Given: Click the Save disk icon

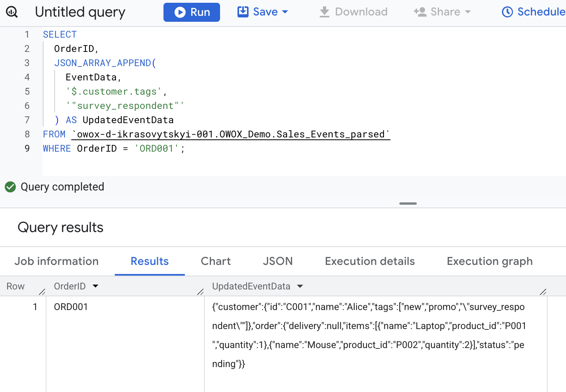Looking at the screenshot, I should [x=243, y=12].
